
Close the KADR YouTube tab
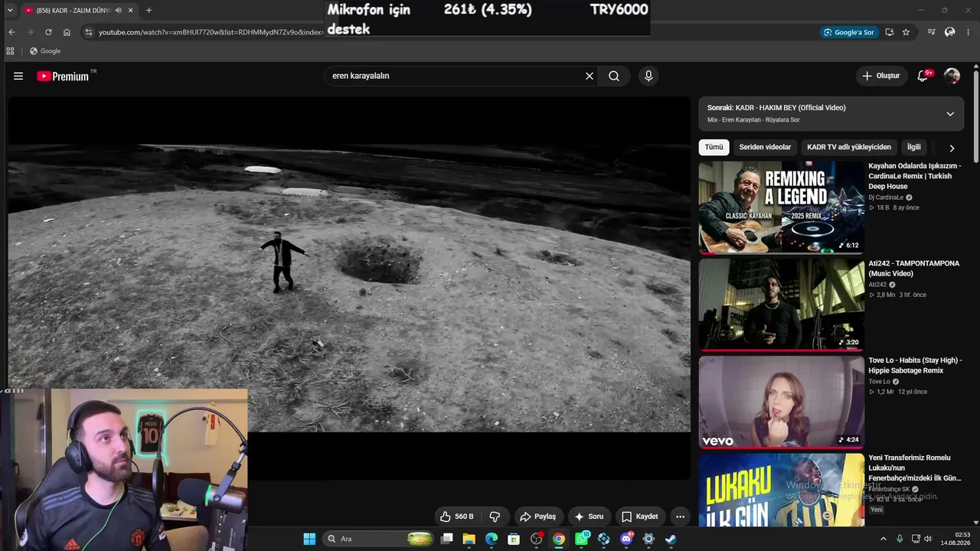[x=131, y=11]
